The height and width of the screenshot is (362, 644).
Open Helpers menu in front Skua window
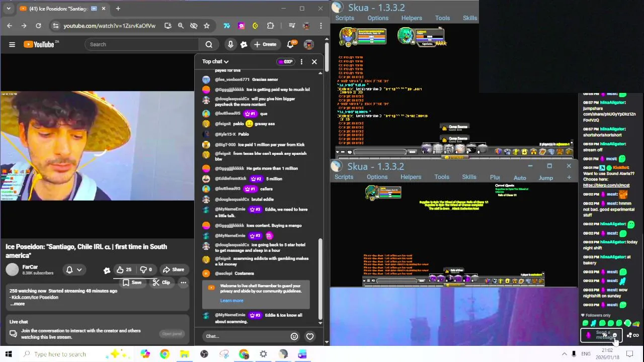411,177
